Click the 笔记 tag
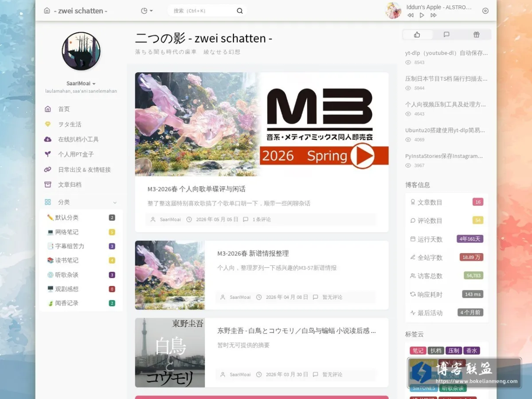Screen dimensions: 532x399 (418, 351)
